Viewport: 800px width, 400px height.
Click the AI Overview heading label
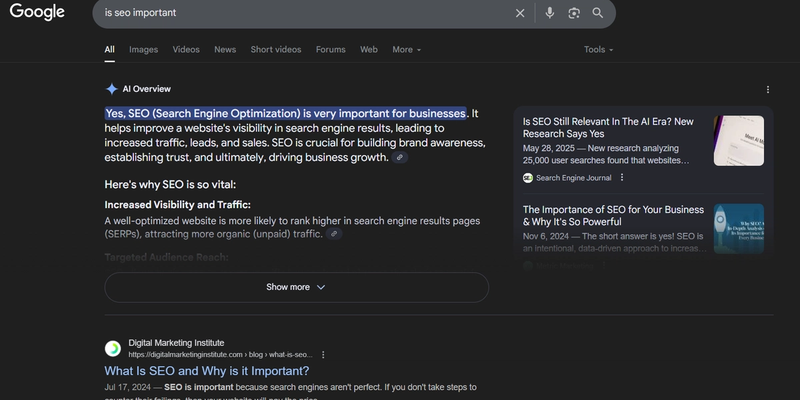click(x=146, y=89)
